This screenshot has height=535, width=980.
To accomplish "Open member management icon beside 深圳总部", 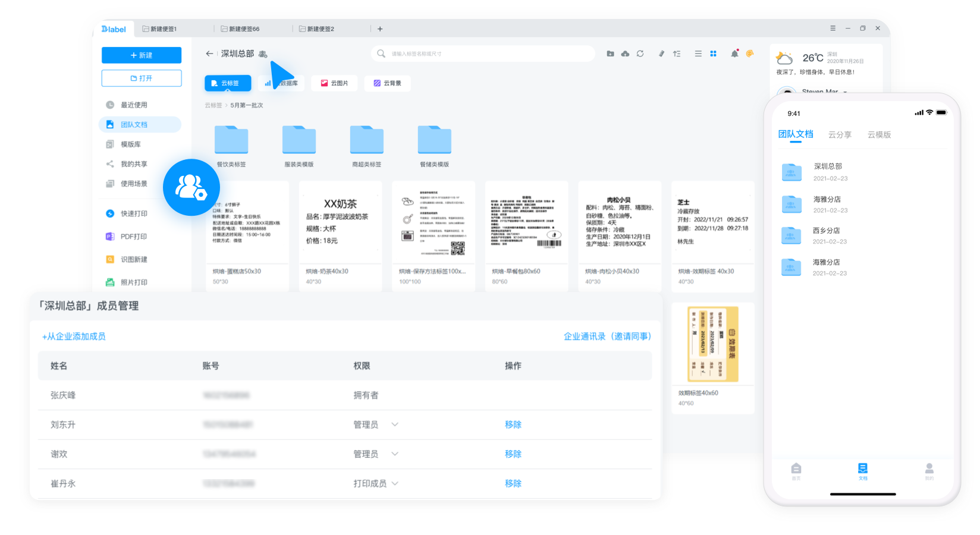I will click(263, 54).
